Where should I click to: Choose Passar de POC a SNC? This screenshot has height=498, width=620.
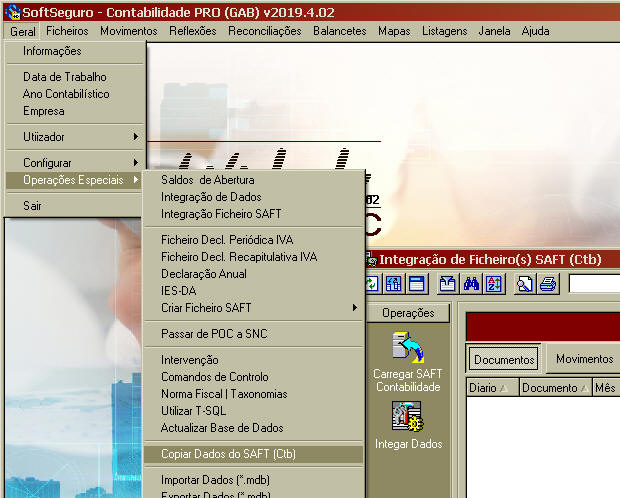[x=253, y=333]
